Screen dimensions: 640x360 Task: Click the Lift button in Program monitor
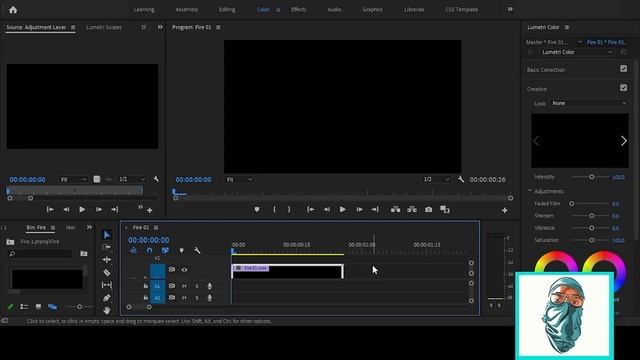pyautogui.click(x=396, y=209)
